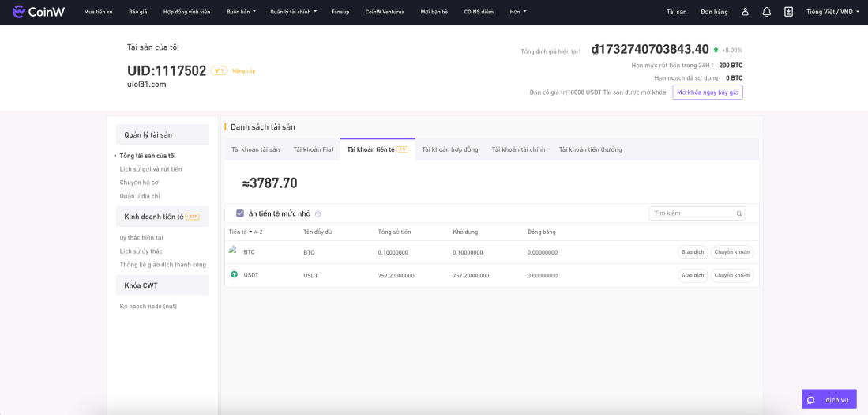Click the search magnifier icon
This screenshot has width=868, height=415.
coord(738,213)
